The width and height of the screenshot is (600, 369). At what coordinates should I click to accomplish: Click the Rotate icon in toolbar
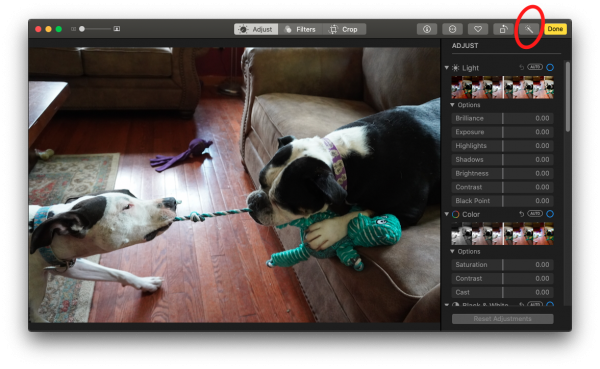(503, 29)
